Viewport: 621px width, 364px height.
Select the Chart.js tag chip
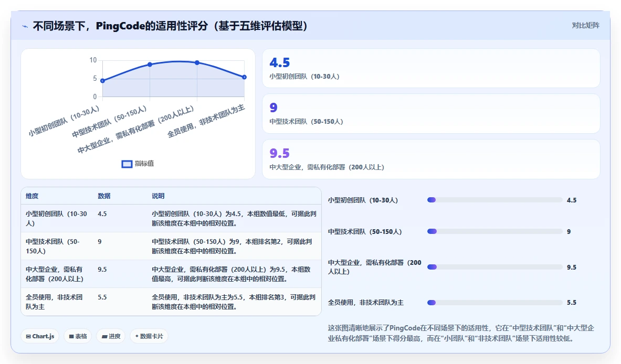tap(40, 336)
